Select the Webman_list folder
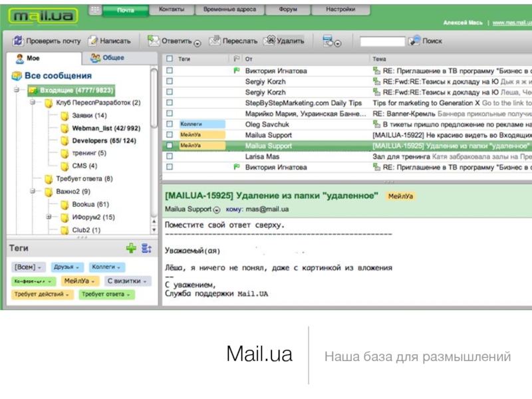Viewport: 532px width, 399px height. click(106, 128)
